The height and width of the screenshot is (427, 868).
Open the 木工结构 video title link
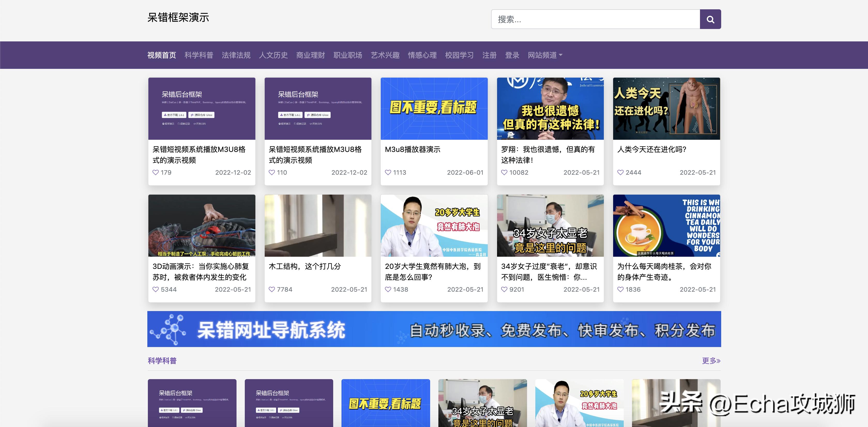coord(304,267)
